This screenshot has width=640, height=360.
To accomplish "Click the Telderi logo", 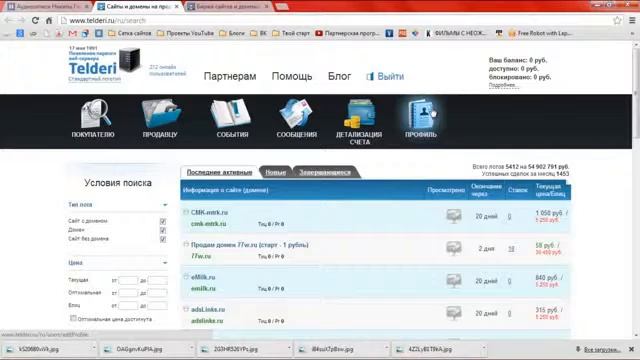I will [93, 68].
